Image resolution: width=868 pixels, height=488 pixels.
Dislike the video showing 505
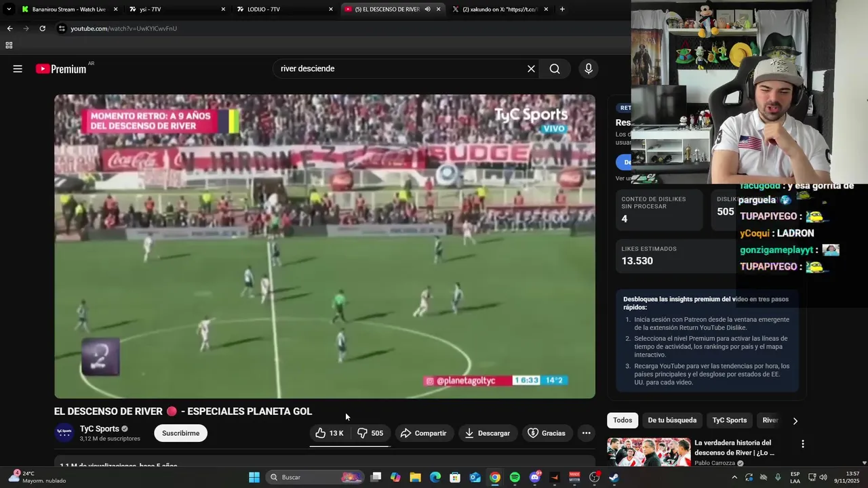(x=370, y=433)
